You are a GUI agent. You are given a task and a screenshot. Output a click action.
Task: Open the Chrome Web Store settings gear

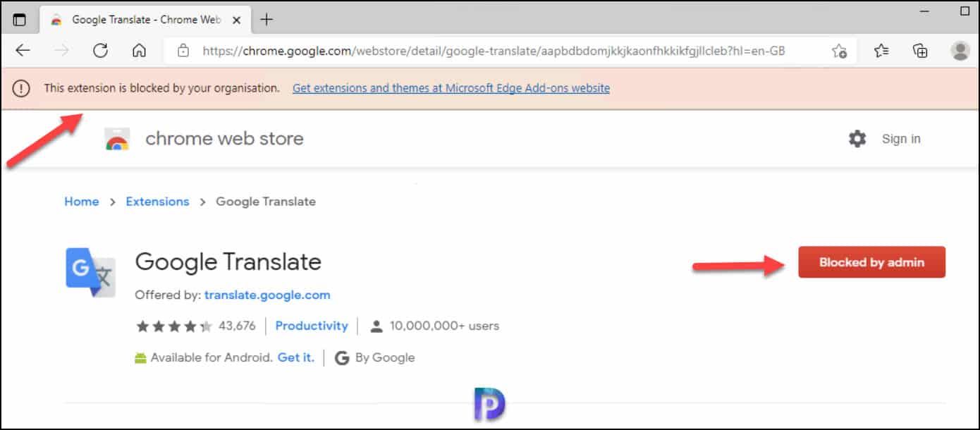pyautogui.click(x=857, y=139)
